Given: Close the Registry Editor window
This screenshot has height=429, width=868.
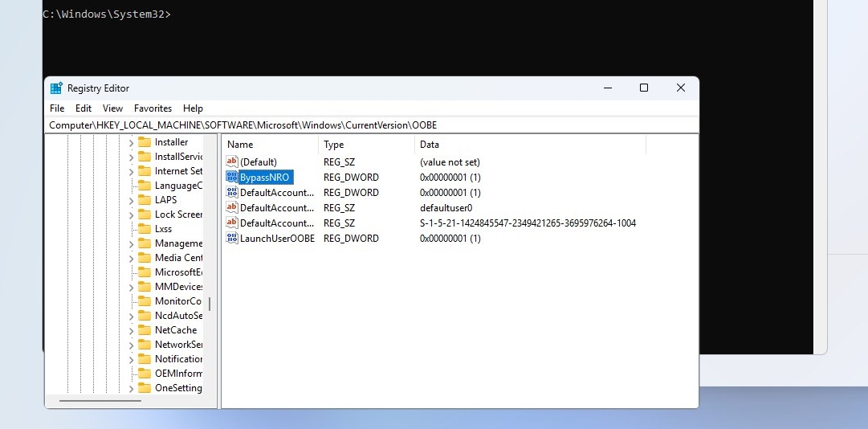Looking at the screenshot, I should coord(681,88).
